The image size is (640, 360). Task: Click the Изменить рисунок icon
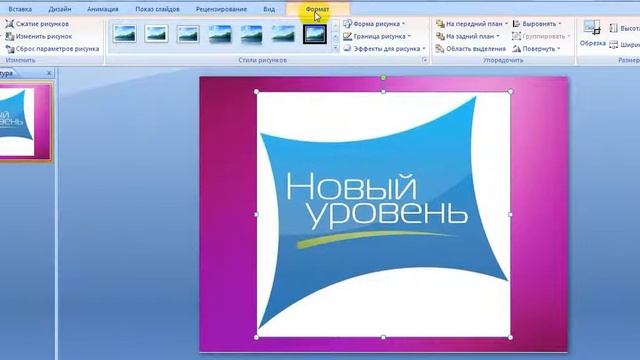[x=9, y=36]
